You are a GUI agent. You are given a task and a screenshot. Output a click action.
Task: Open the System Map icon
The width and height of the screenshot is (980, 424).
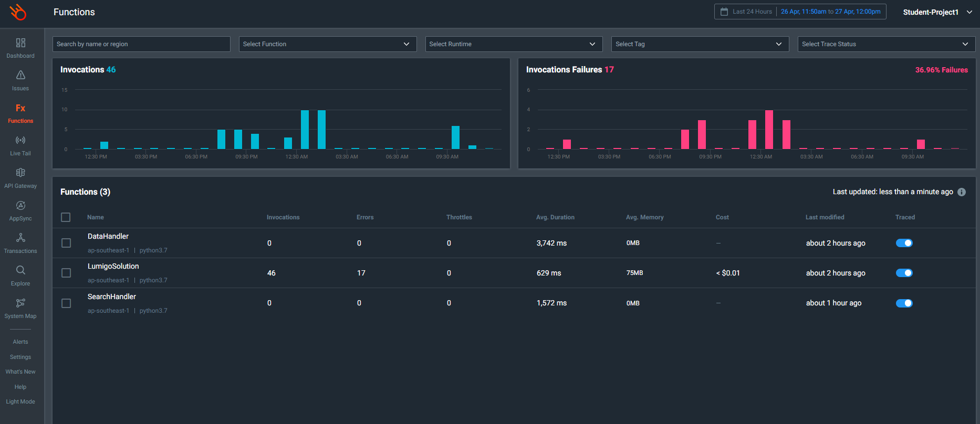tap(20, 303)
